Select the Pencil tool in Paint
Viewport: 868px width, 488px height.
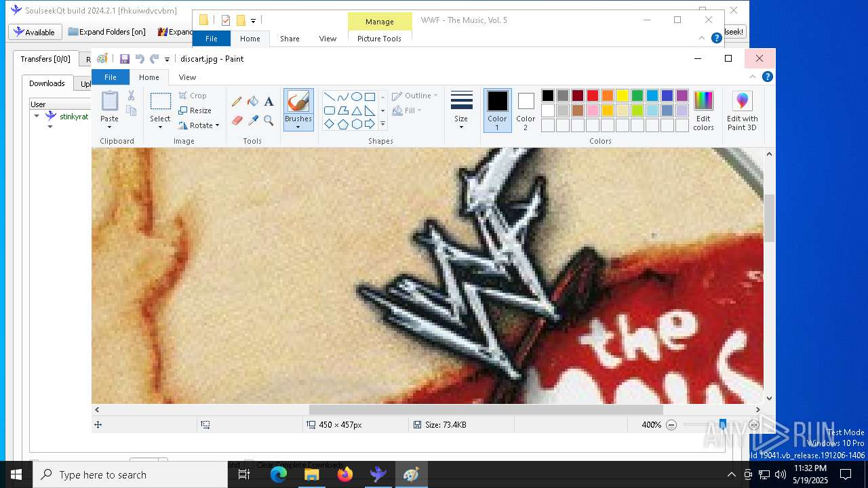[x=237, y=102]
